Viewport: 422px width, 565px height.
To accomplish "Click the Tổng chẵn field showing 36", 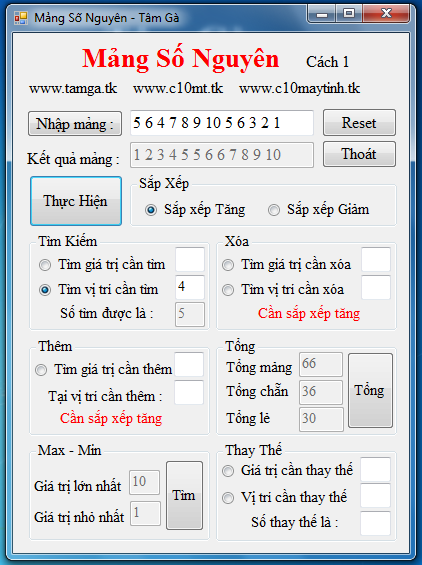I will point(321,392).
